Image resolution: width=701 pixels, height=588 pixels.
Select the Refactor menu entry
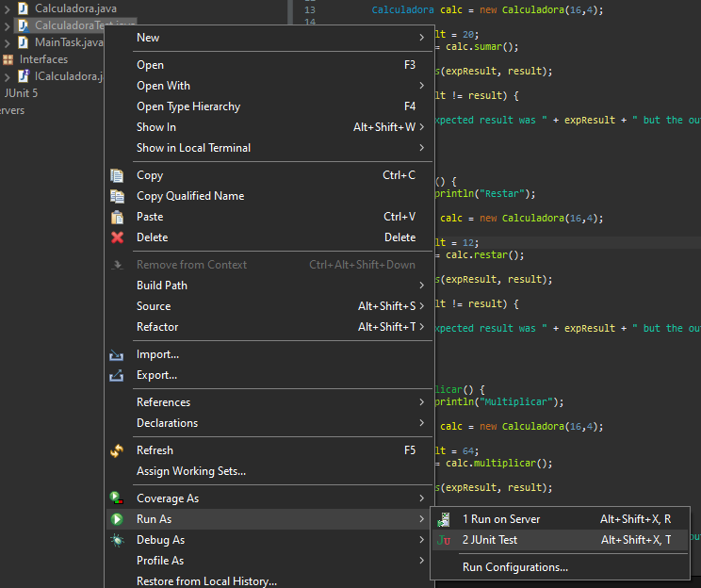coord(269,327)
